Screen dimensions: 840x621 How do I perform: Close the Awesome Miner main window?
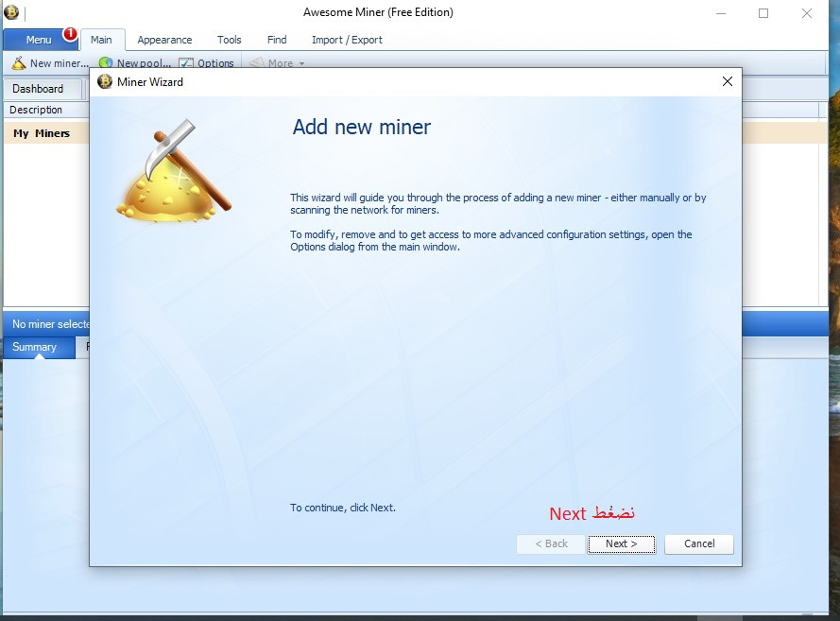[x=807, y=13]
